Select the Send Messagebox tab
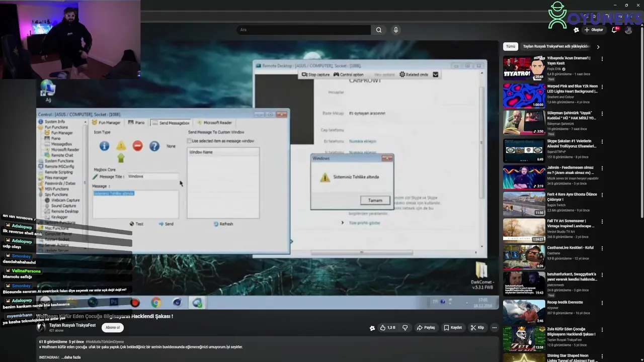 (171, 123)
